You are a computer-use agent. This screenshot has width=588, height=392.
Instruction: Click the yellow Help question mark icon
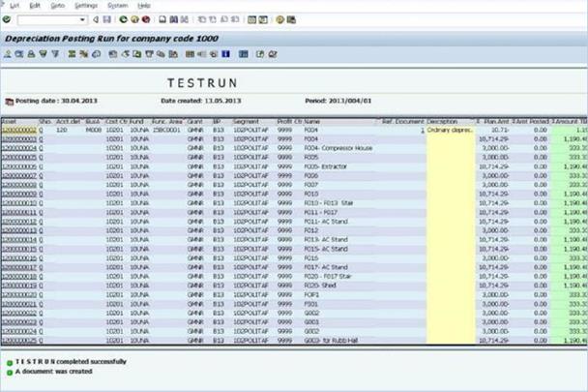coord(279,19)
